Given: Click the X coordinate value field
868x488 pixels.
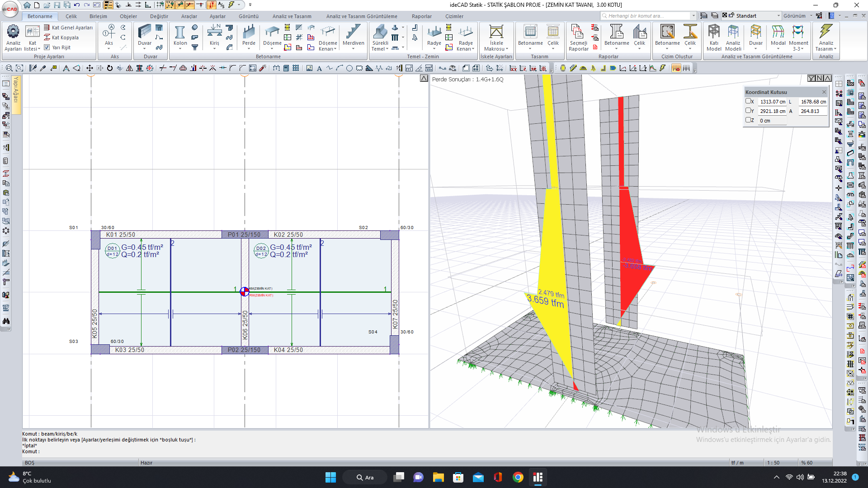Looking at the screenshot, I should 772,102.
